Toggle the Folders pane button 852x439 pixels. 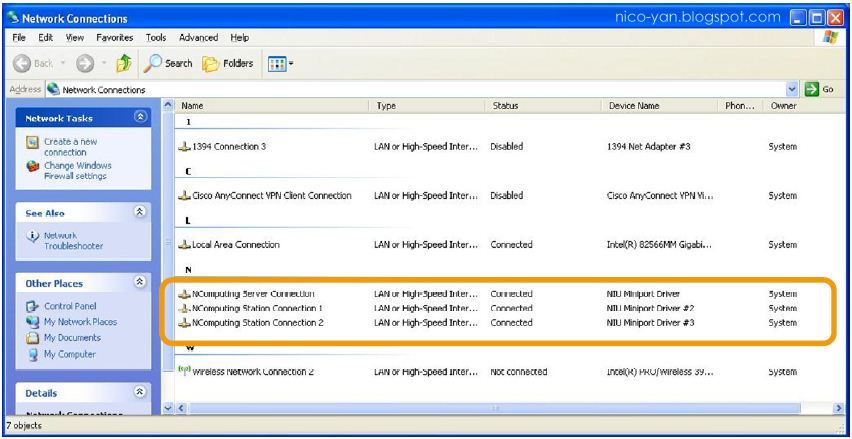coord(228,64)
